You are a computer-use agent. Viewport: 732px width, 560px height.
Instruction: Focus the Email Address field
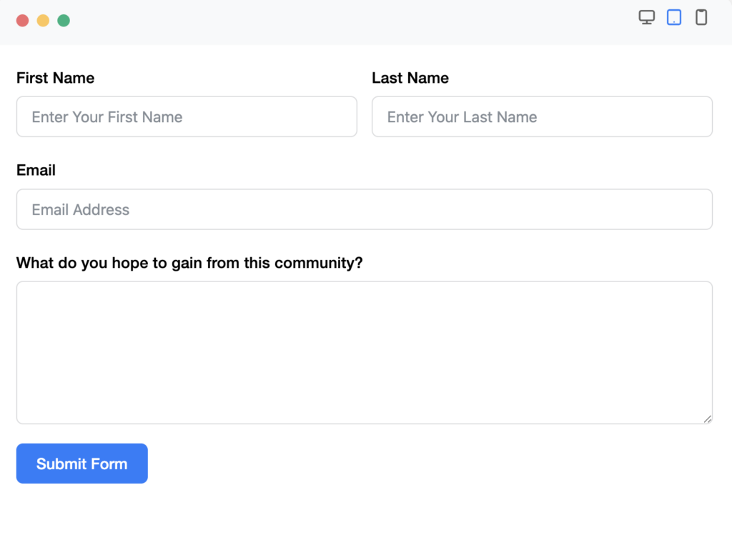364,209
